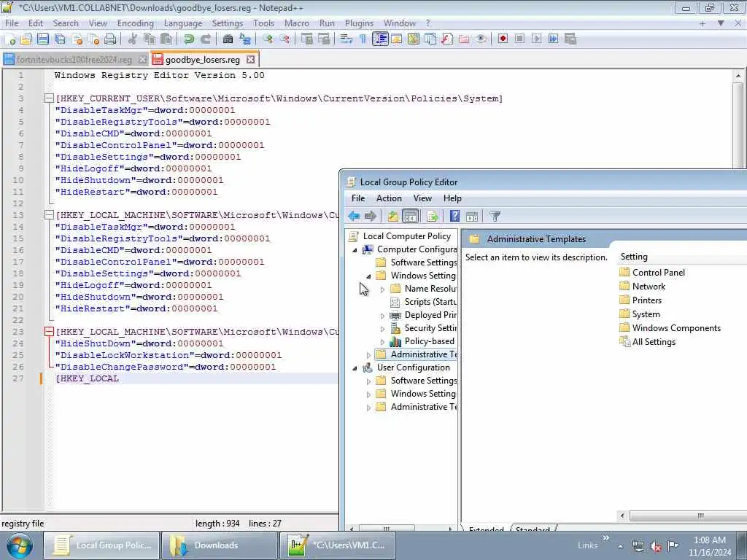Screen dimensions: 747x560
Task: Click the Zoom In magnifier icon
Action: [x=267, y=39]
